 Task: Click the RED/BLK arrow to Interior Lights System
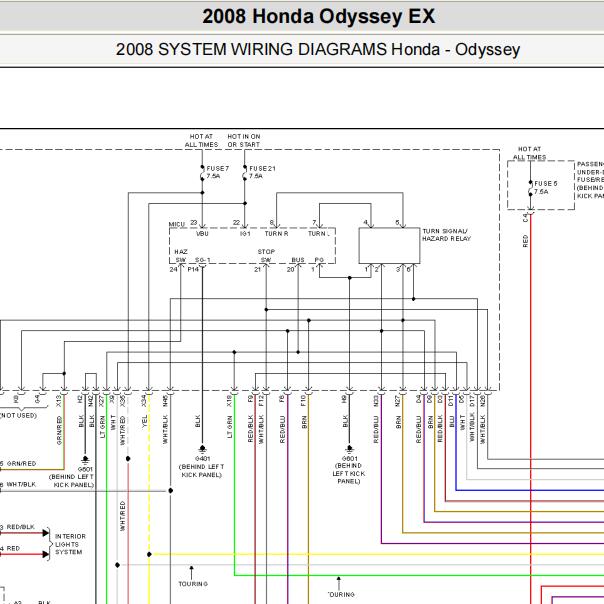click(45, 533)
